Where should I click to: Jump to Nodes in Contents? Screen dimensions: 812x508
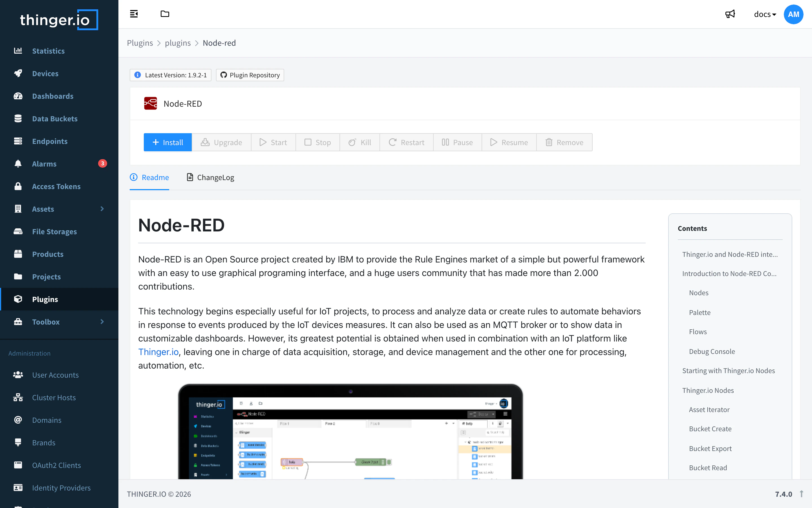tap(699, 293)
